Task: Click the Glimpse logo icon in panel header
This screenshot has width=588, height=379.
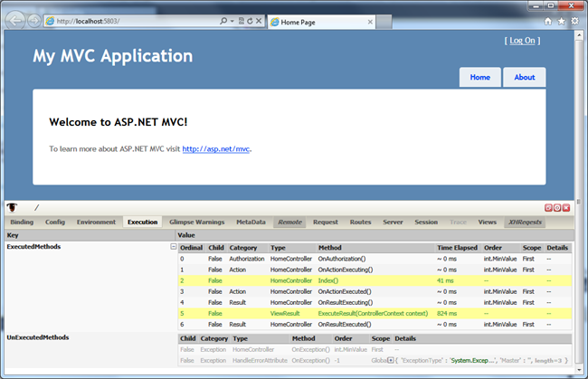Action: point(13,207)
